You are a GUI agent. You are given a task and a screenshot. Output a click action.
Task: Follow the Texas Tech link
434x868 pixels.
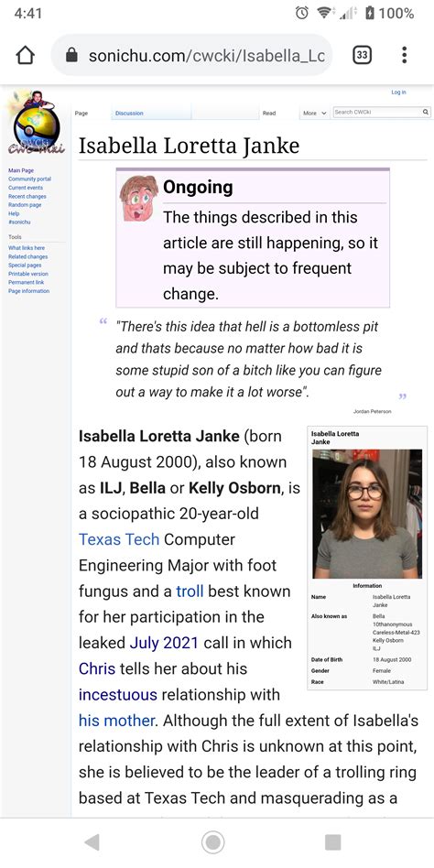point(119,539)
